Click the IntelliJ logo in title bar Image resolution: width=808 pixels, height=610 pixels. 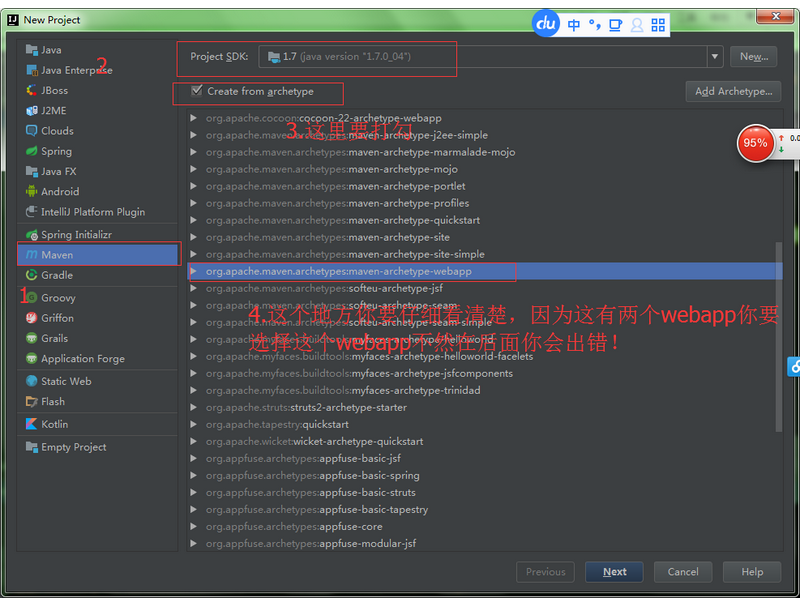point(13,20)
